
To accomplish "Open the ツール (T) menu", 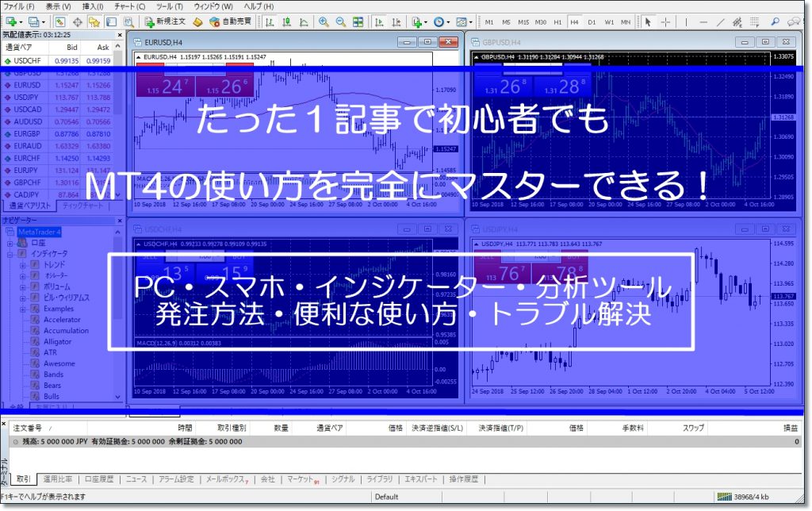I will coord(170,6).
